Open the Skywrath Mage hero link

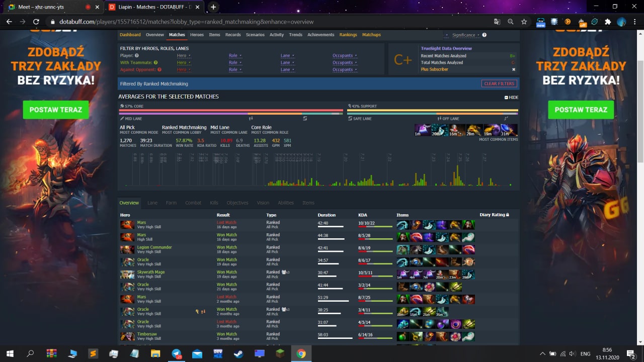[x=151, y=272]
